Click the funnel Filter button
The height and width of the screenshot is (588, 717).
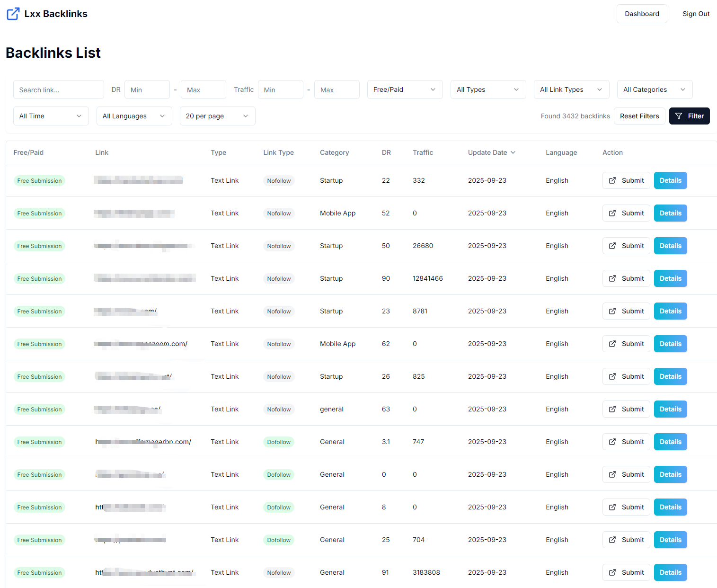689,116
